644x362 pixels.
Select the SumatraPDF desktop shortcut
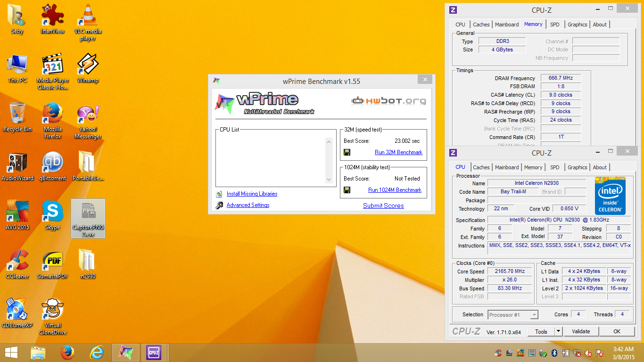click(52, 265)
